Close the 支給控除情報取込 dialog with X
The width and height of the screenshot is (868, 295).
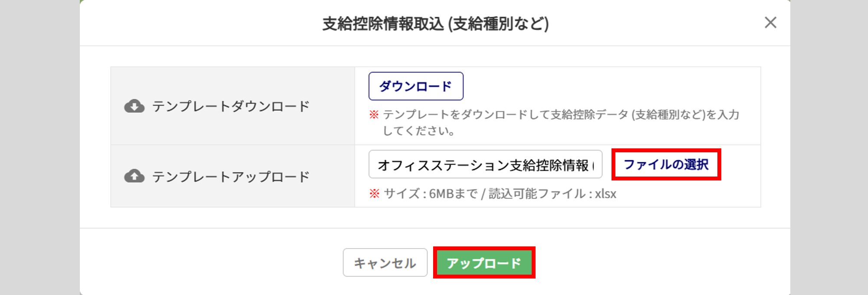[x=770, y=23]
